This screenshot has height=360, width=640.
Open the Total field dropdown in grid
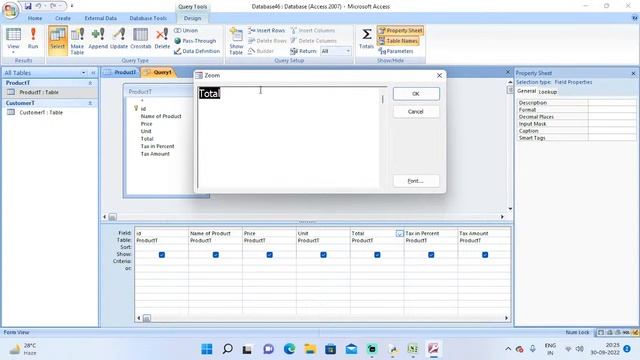pyautogui.click(x=400, y=233)
